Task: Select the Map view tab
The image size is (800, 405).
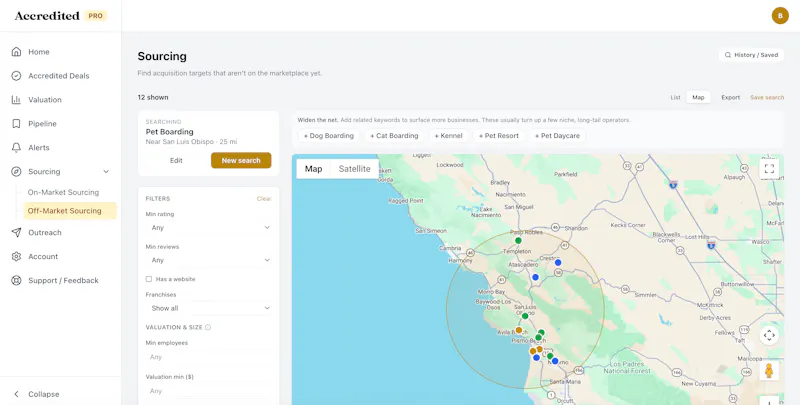Action: (x=698, y=97)
